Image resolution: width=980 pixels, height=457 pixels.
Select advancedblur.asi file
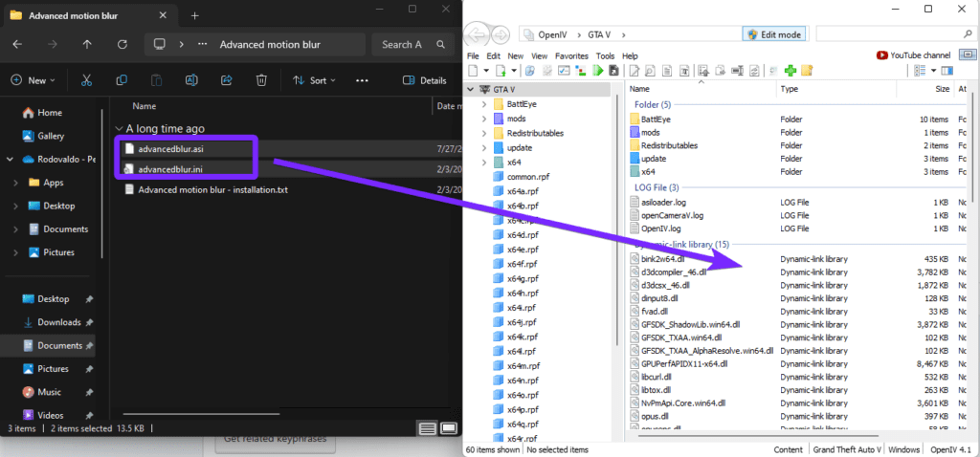170,149
